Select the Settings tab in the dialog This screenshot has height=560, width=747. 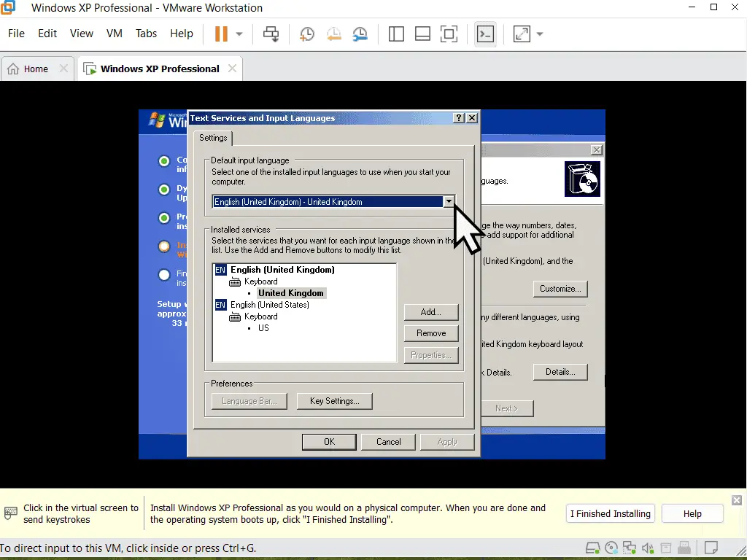(213, 138)
